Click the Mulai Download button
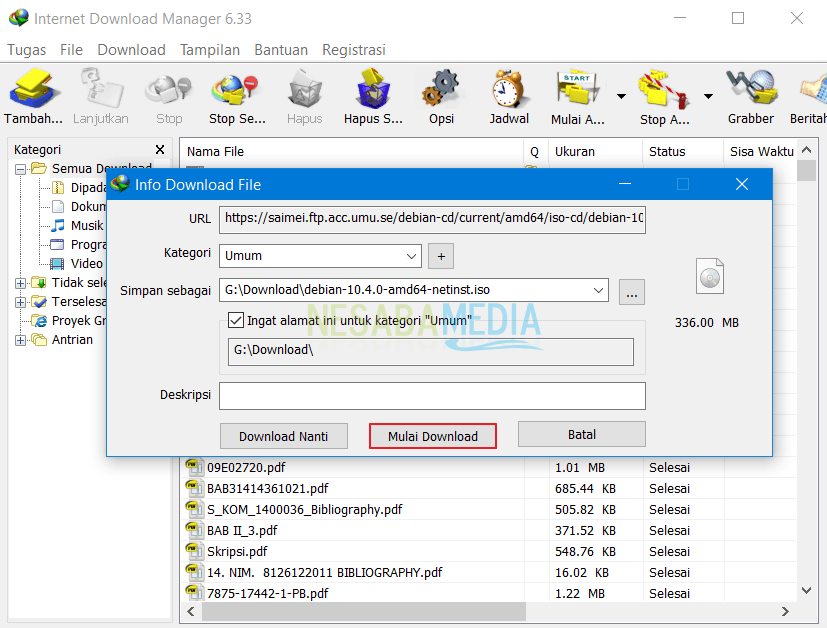Screen dimensions: 827x628 click(433, 436)
